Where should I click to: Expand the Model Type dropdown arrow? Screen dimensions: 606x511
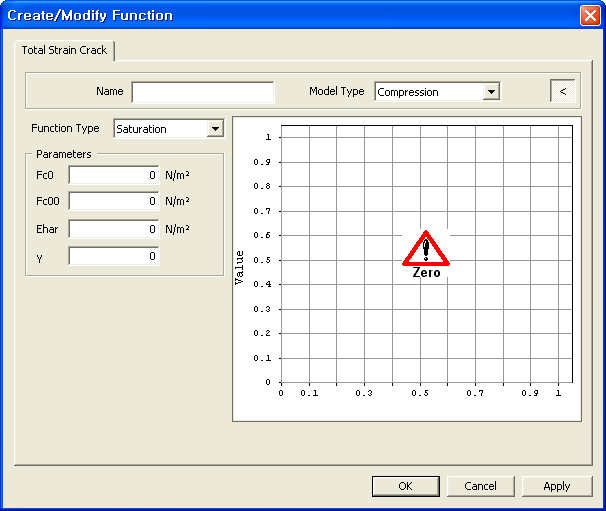pyautogui.click(x=491, y=92)
